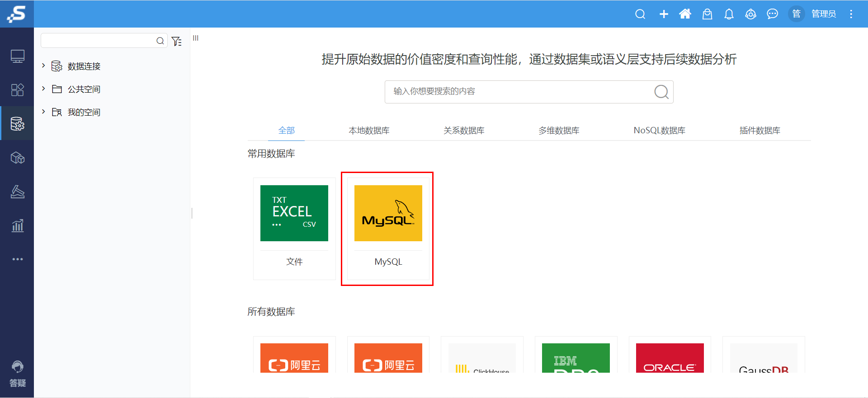Select 我的空间 folder in the tree
The image size is (868, 398).
(x=84, y=112)
